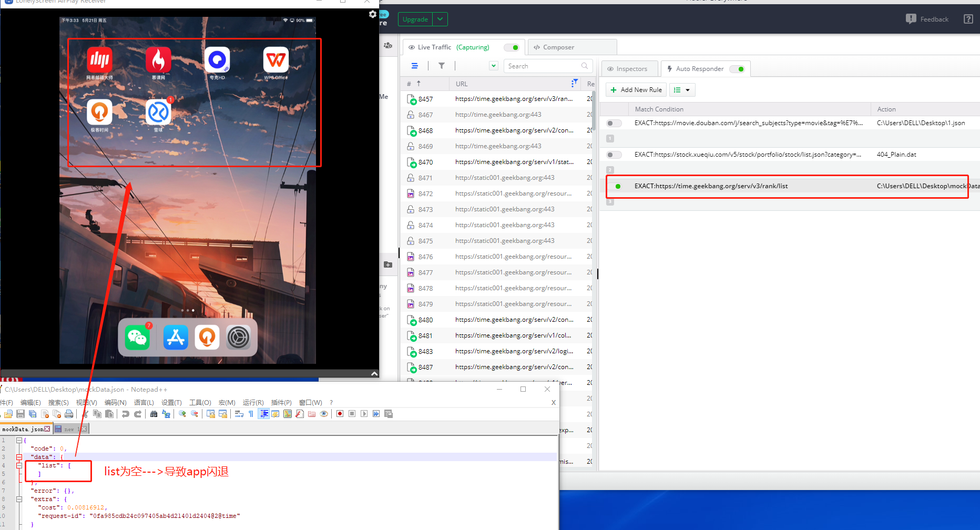Open the green dropdown beside Search box
Screen dimensions: 980x530
(x=493, y=66)
